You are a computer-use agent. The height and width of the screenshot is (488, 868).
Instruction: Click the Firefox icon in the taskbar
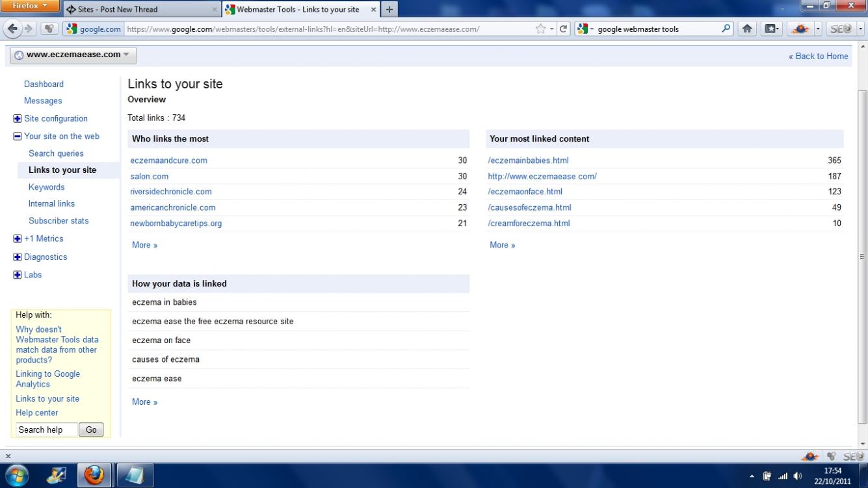pos(94,476)
